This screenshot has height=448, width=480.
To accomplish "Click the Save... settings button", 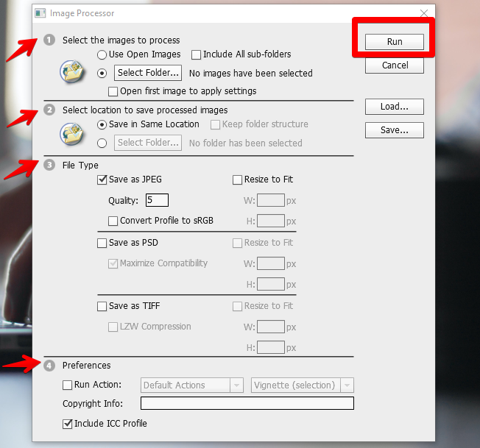I will point(395,130).
